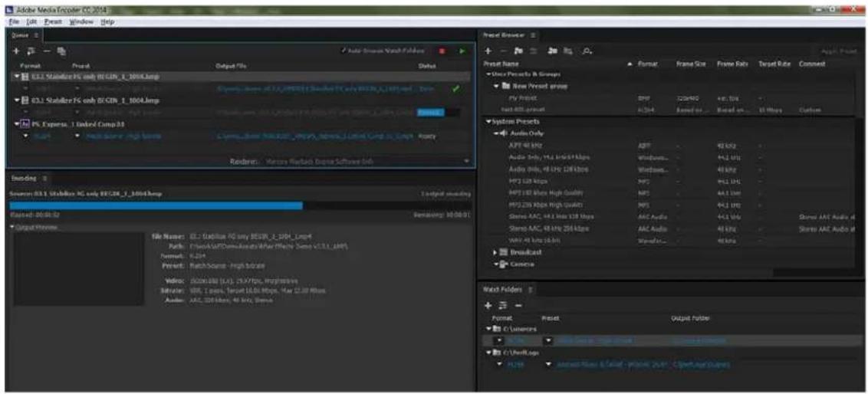The height and width of the screenshot is (394, 868).
Task: Expand Broadcast preset category
Action: pos(496,252)
